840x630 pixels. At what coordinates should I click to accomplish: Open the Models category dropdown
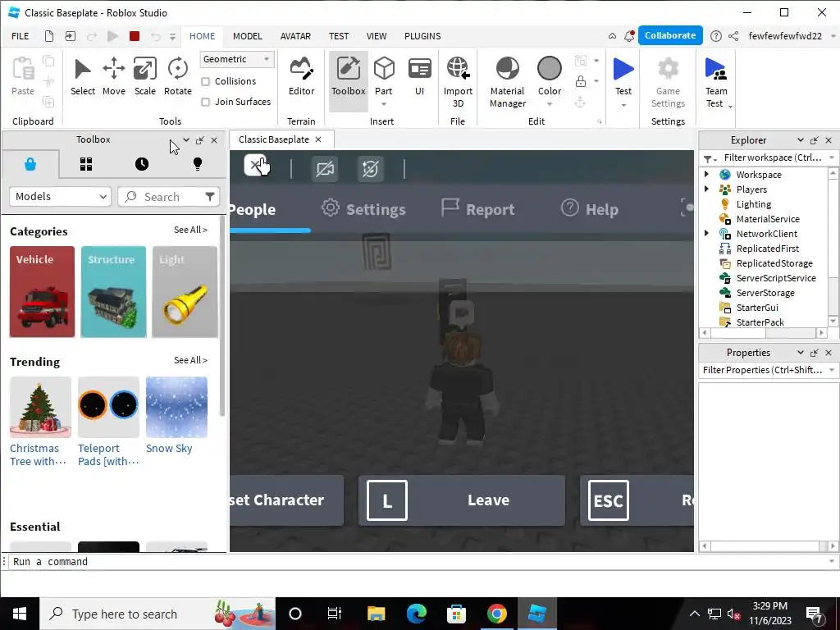60,197
